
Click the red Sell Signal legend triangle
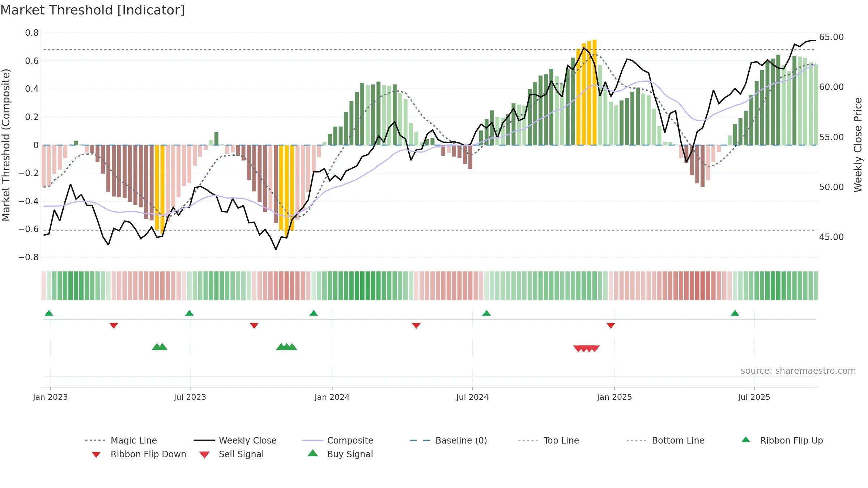(x=204, y=455)
